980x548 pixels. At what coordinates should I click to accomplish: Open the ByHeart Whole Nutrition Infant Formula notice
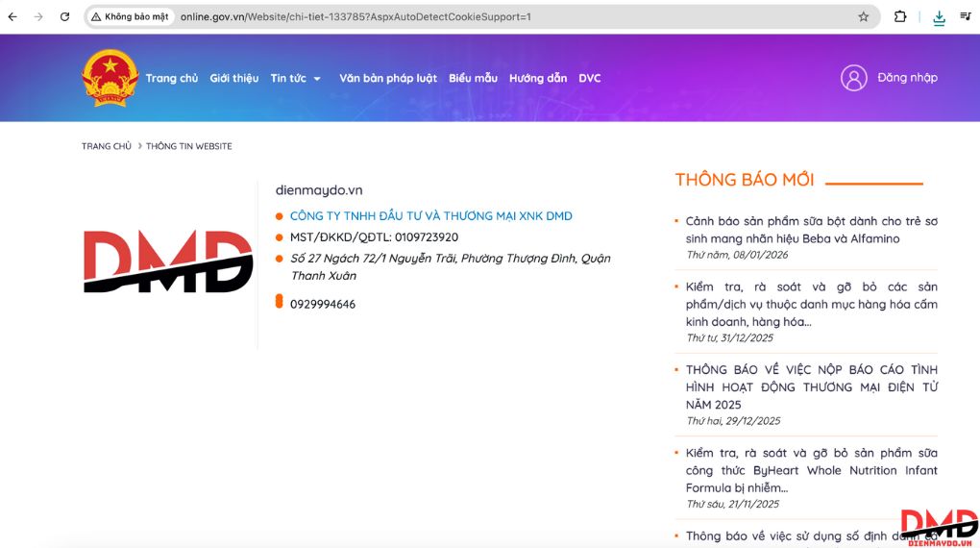(811, 470)
